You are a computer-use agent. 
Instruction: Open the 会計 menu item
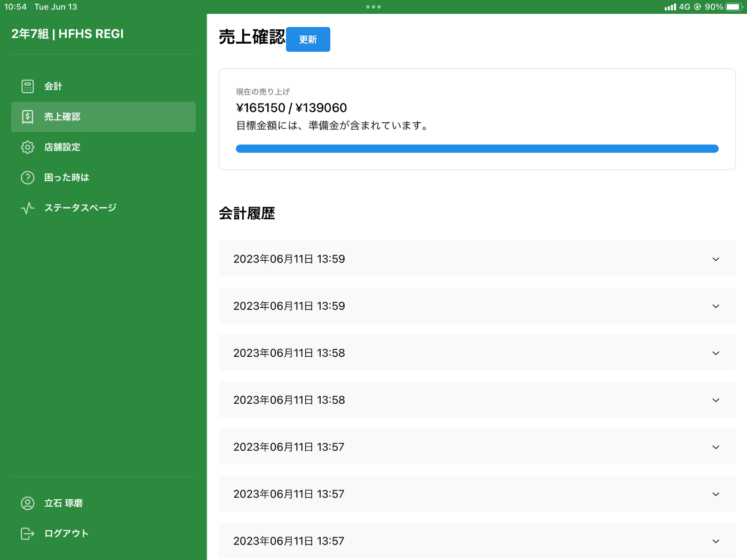tap(104, 86)
